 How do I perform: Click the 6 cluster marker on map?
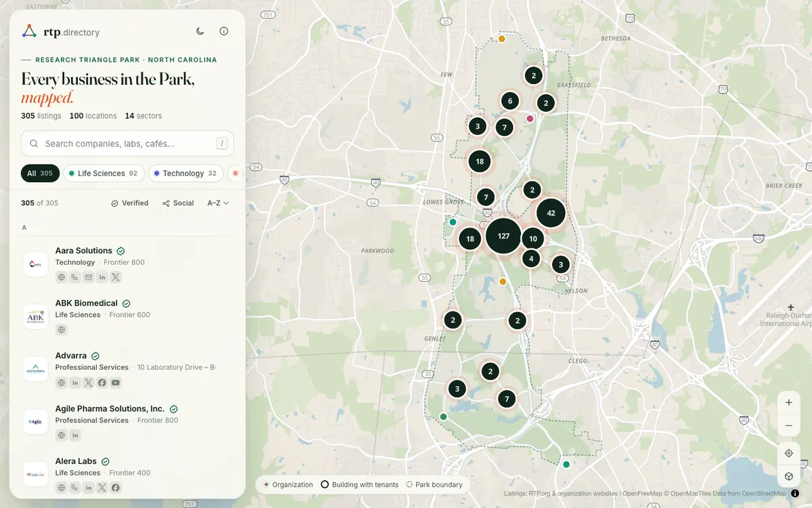pyautogui.click(x=510, y=101)
